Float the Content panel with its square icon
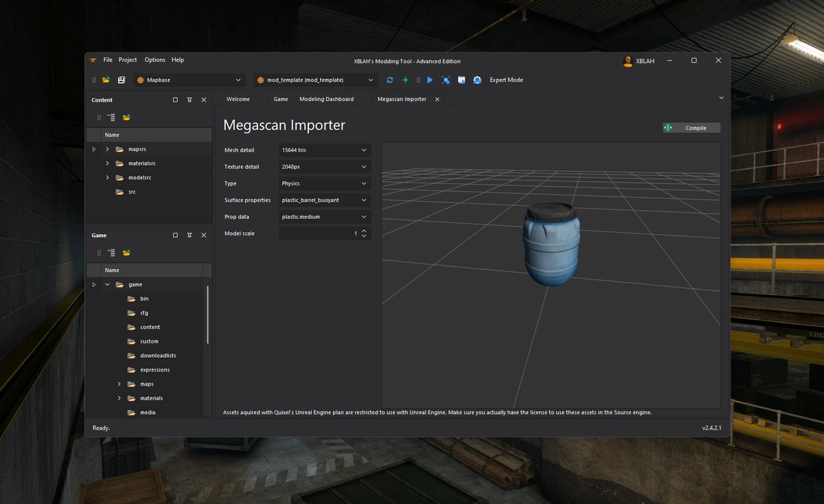824x504 pixels. coord(175,100)
